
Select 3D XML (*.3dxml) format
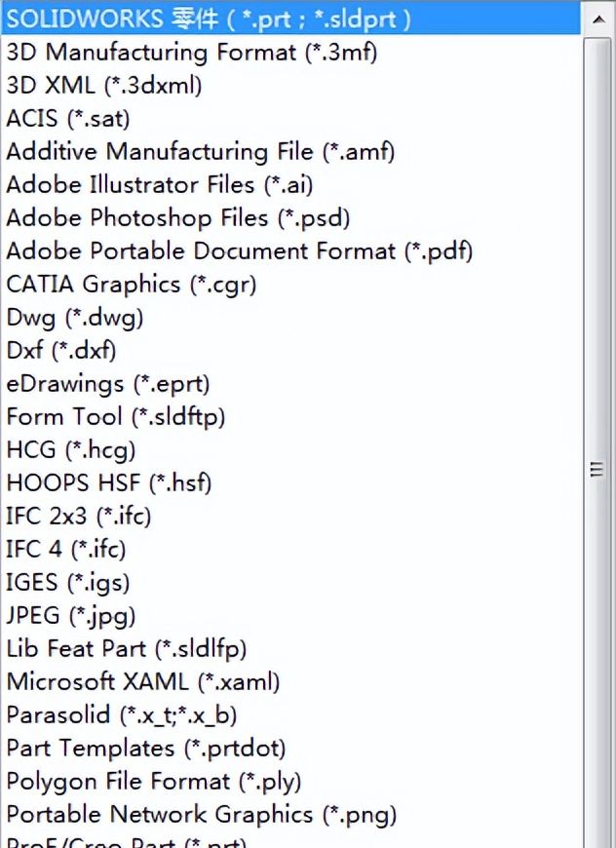[x=104, y=85]
